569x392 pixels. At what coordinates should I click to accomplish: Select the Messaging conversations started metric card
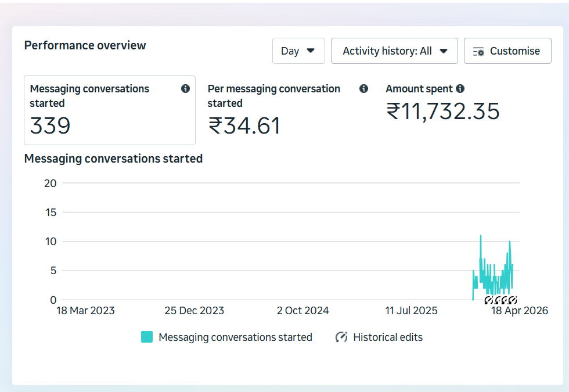tap(109, 110)
